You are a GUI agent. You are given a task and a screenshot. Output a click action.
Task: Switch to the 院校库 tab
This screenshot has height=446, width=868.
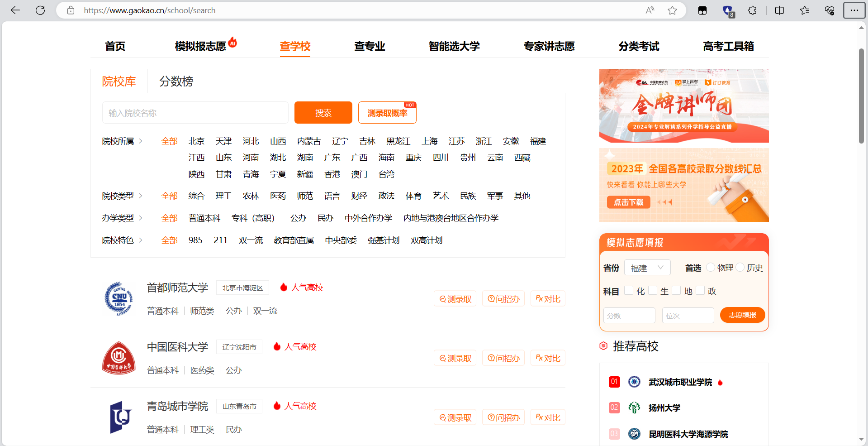pyautogui.click(x=119, y=81)
